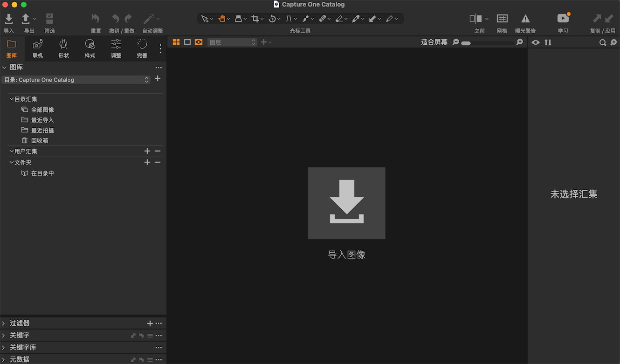
Task: Click the zoom out magnifier icon
Action: pos(456,42)
